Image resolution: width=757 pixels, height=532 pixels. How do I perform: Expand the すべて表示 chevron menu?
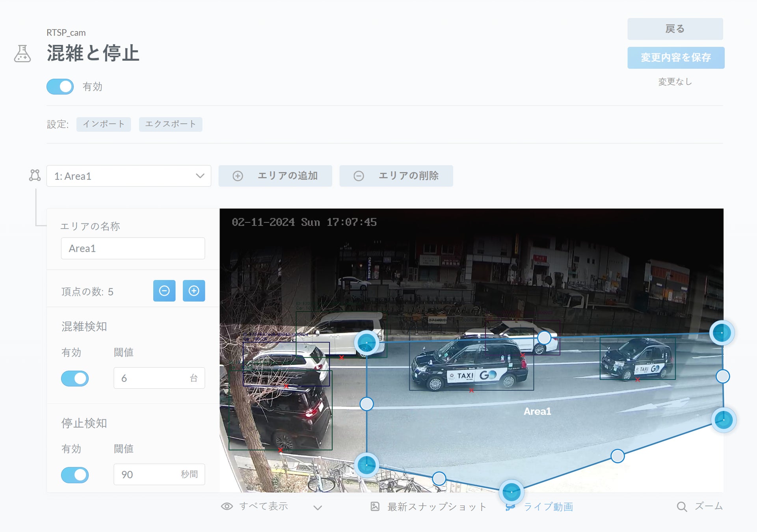pyautogui.click(x=318, y=508)
